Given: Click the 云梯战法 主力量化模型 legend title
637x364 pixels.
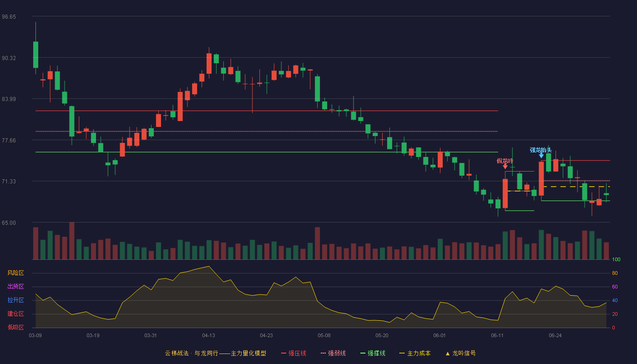Looking at the screenshot, I should tap(216, 353).
